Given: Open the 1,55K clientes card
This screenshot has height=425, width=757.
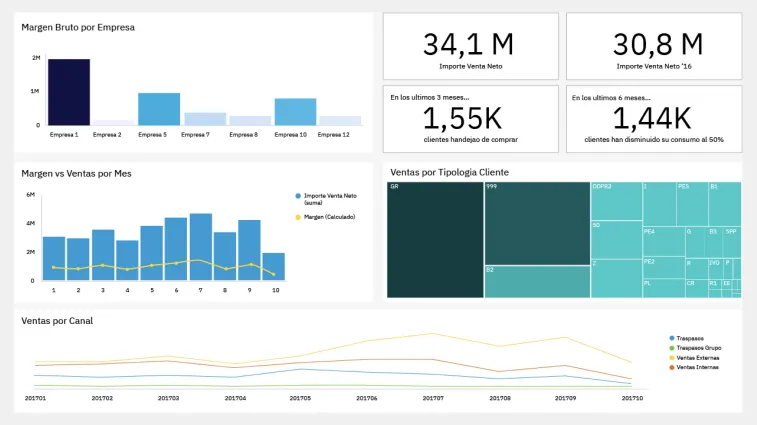Looking at the screenshot, I should click(x=471, y=119).
